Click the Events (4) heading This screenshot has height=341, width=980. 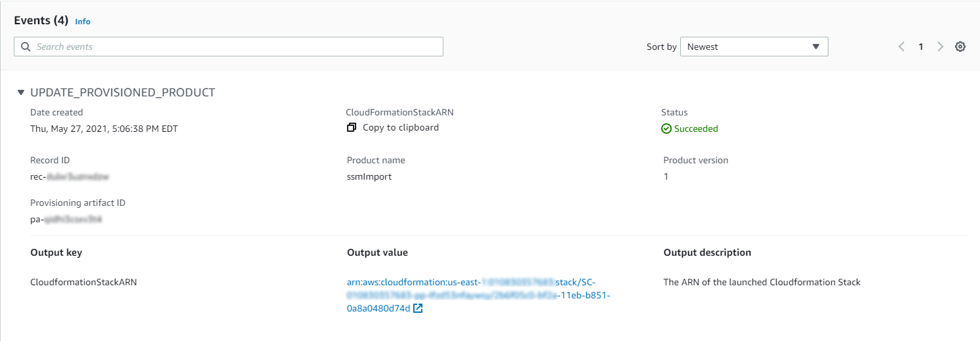pos(41,20)
